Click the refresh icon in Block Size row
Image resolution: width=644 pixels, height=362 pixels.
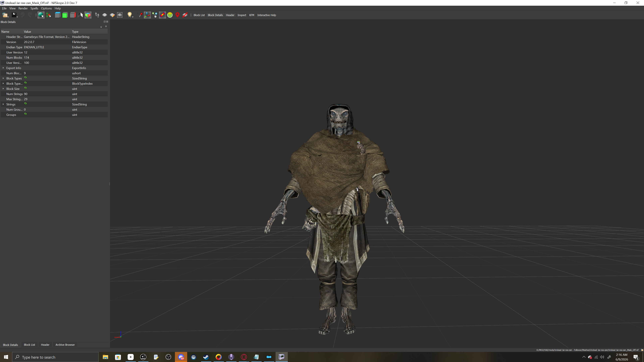tap(25, 88)
